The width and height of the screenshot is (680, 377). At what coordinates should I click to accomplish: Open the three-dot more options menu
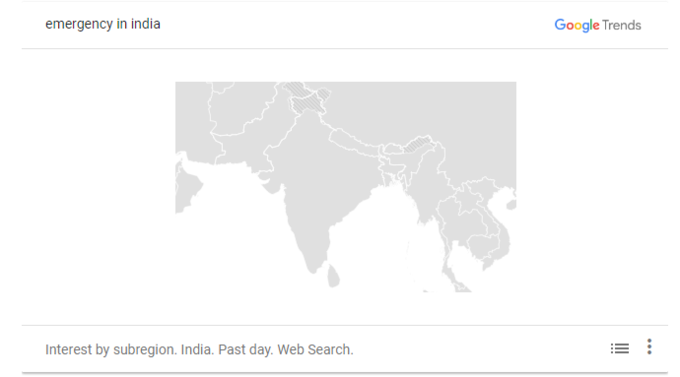pyautogui.click(x=649, y=347)
